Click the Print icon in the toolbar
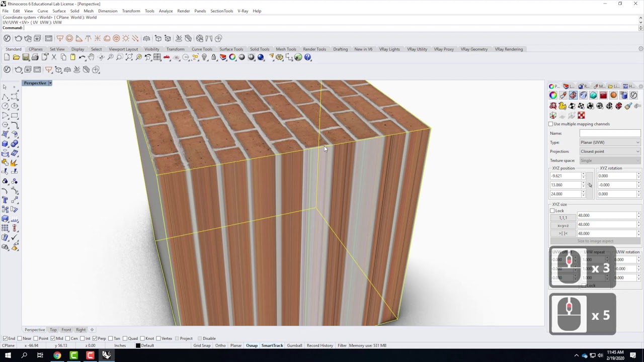Viewport: 644px width, 362px height. tap(35, 57)
